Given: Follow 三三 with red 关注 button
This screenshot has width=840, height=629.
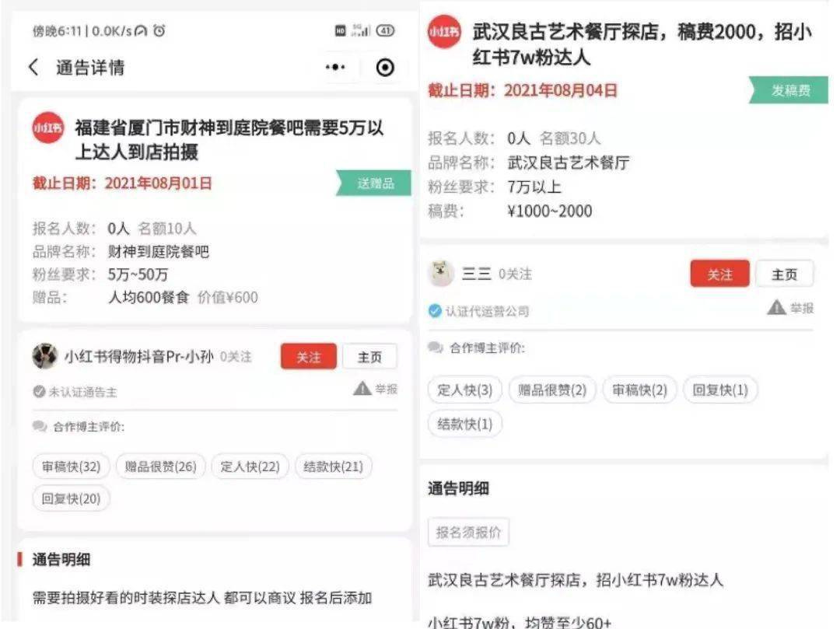Looking at the screenshot, I should (x=719, y=274).
